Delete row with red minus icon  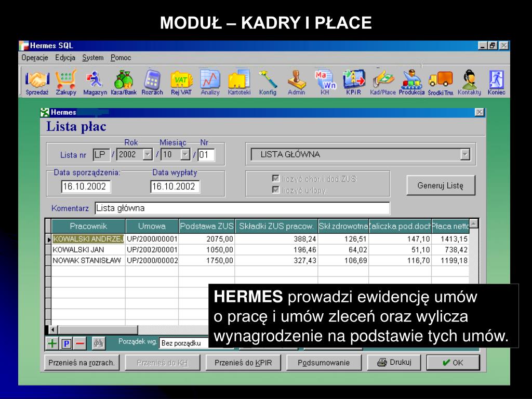click(79, 343)
